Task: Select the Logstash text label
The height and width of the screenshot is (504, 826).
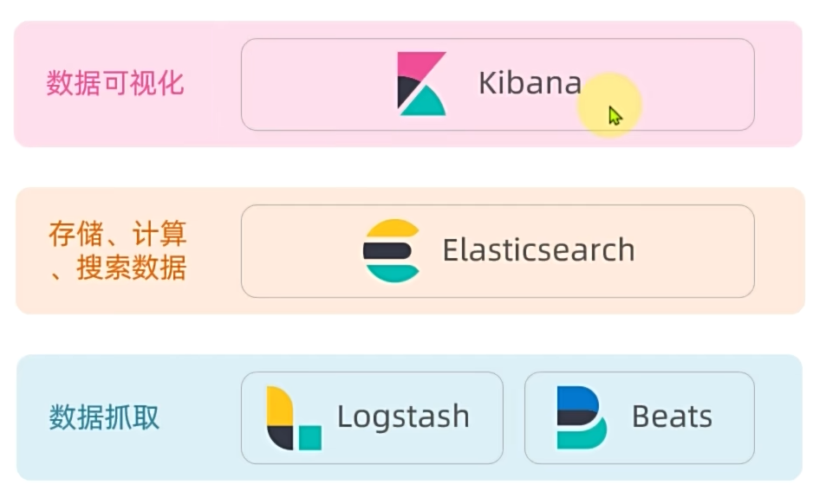Action: [403, 417]
